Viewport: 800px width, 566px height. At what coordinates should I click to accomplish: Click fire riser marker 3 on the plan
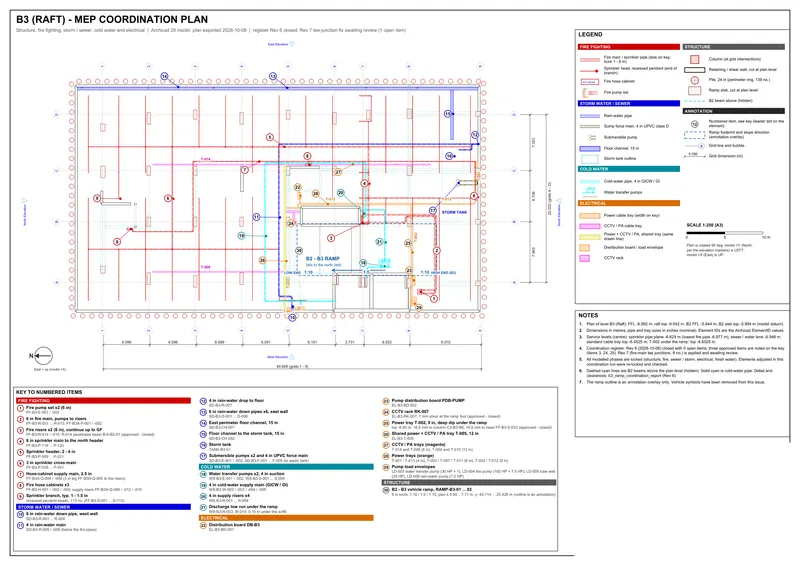click(x=331, y=238)
